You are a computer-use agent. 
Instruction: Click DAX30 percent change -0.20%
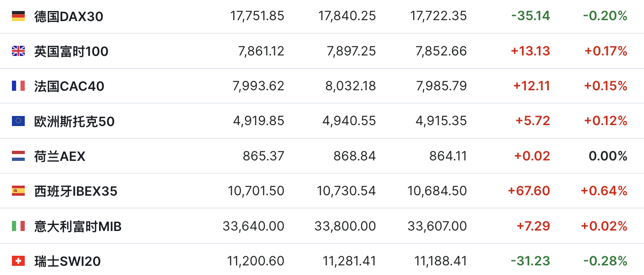tap(605, 16)
